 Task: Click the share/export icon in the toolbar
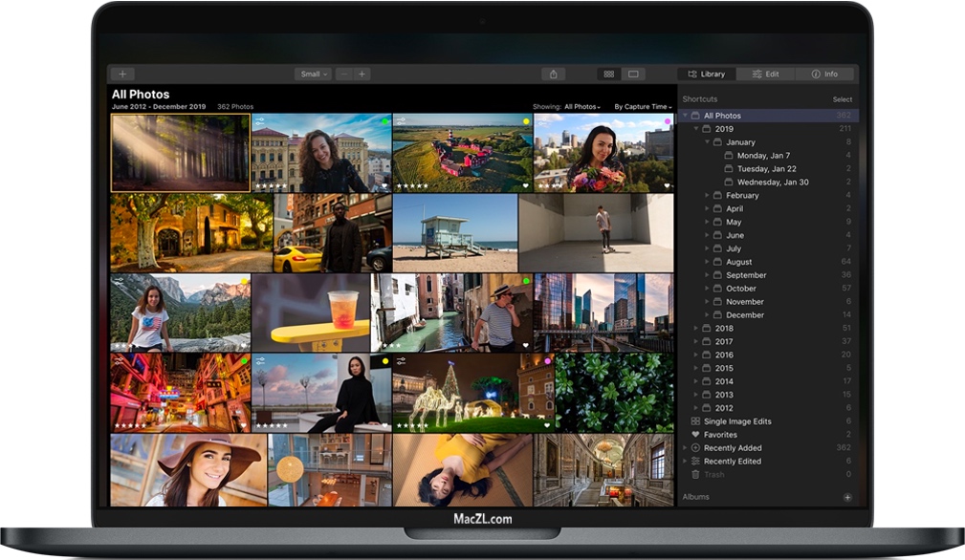[554, 75]
